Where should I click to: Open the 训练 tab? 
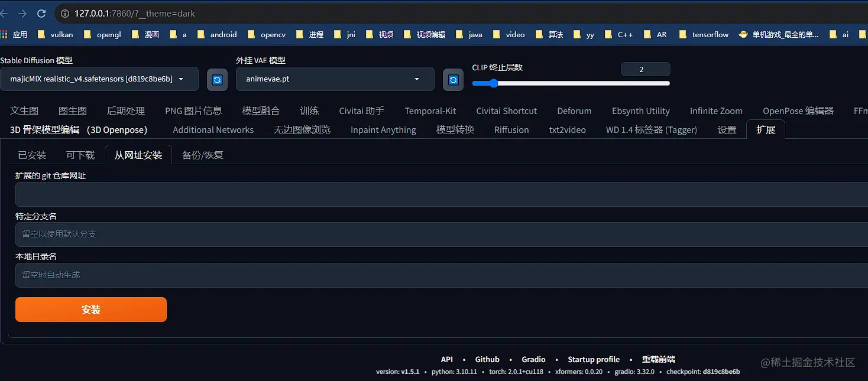(309, 111)
